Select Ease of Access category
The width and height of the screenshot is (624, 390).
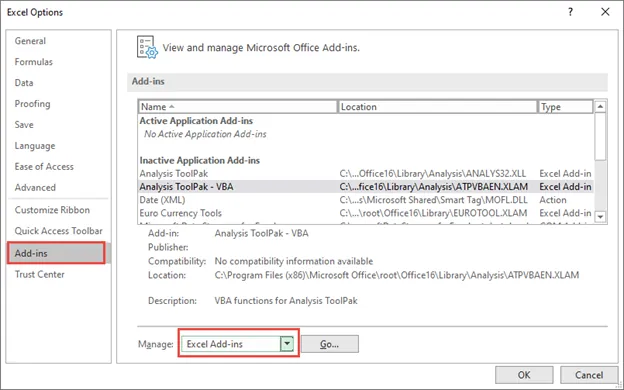44,166
